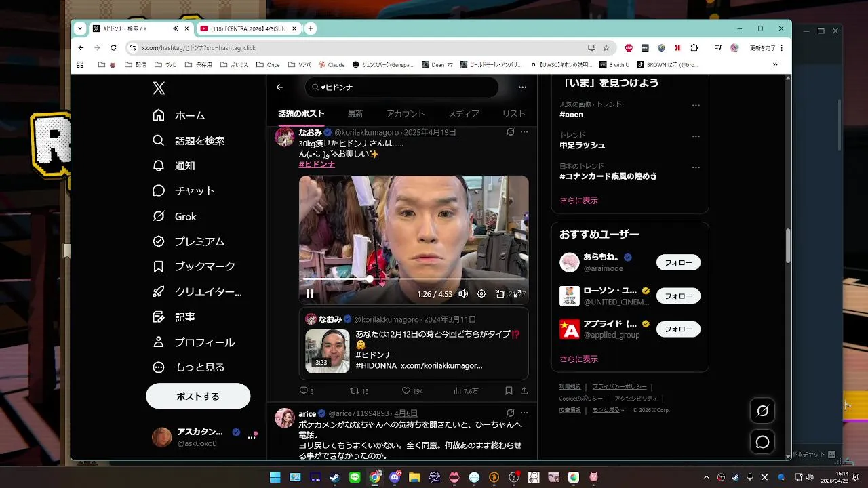Open Discord from taskbar

click(395, 477)
